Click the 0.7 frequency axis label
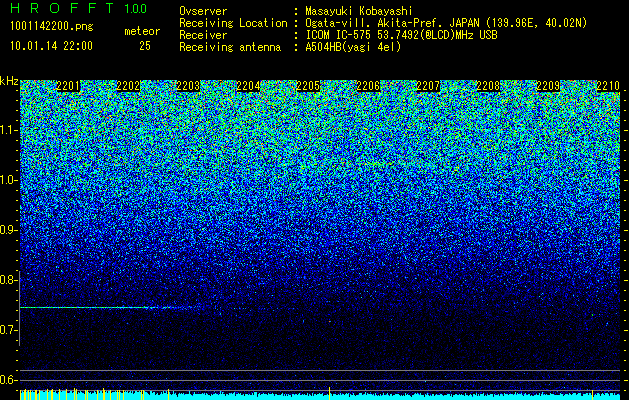 coord(9,330)
